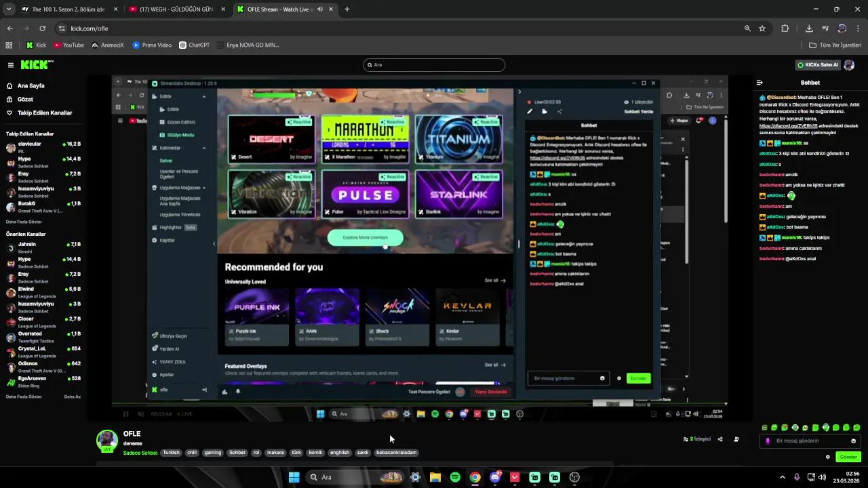Image resolution: width=868 pixels, height=488 pixels.
Task: Click the Gönder send button in Kick chat
Action: 848,457
